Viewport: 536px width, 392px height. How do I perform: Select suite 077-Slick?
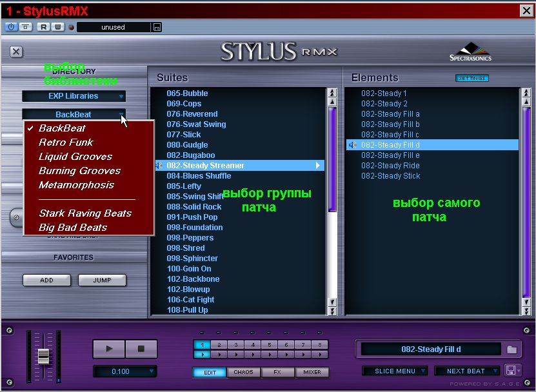point(184,135)
